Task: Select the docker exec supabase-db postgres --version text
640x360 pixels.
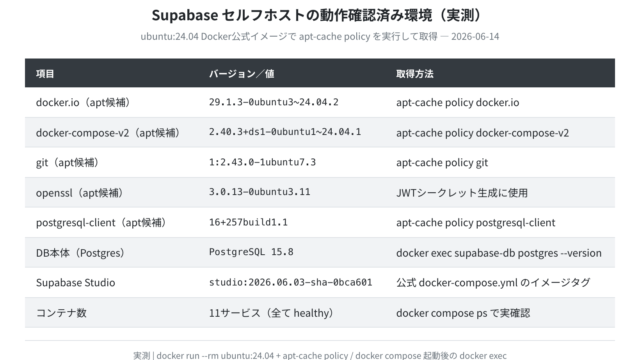Action: coord(499,253)
